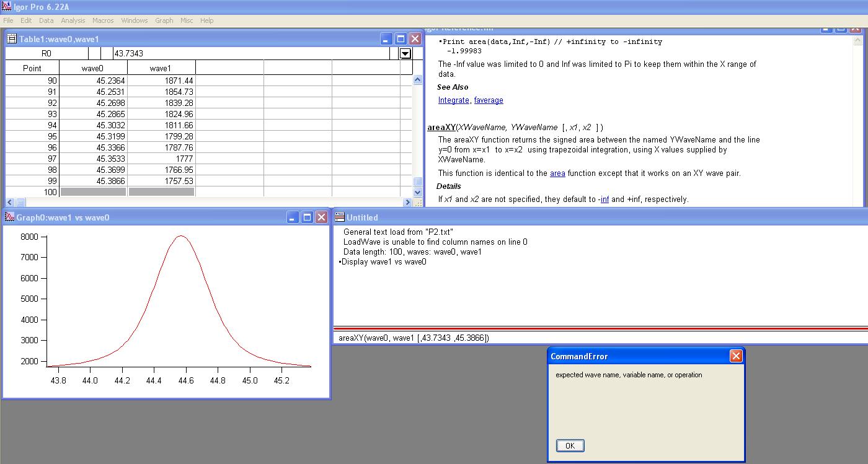The image size is (868, 464).
Task: Open the Macros menu
Action: click(103, 20)
